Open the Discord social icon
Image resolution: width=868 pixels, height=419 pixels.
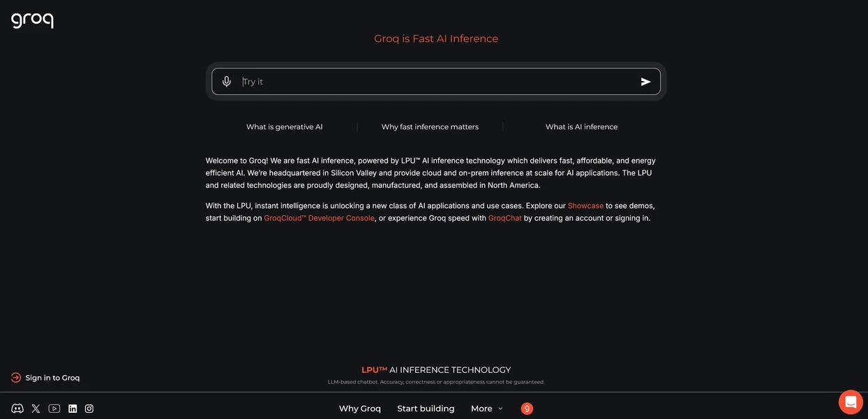(17, 409)
